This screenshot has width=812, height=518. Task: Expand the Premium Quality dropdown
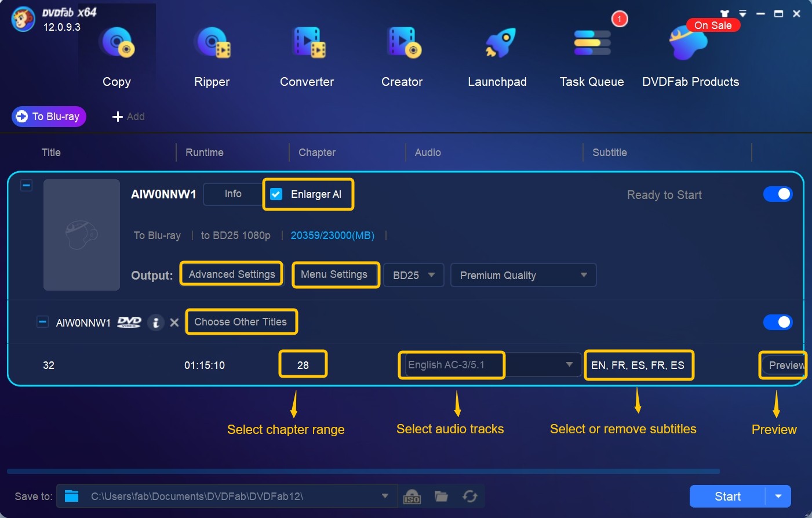pos(523,275)
